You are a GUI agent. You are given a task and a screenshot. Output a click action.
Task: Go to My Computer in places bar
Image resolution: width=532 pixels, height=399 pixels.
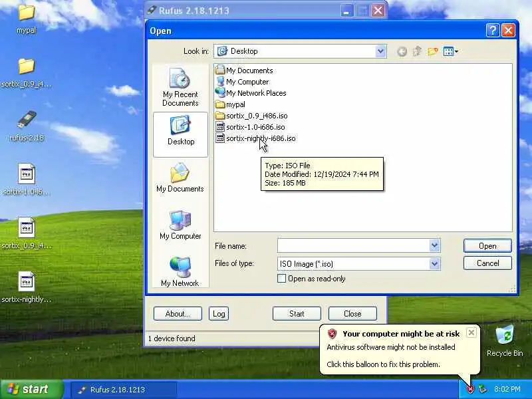click(180, 225)
